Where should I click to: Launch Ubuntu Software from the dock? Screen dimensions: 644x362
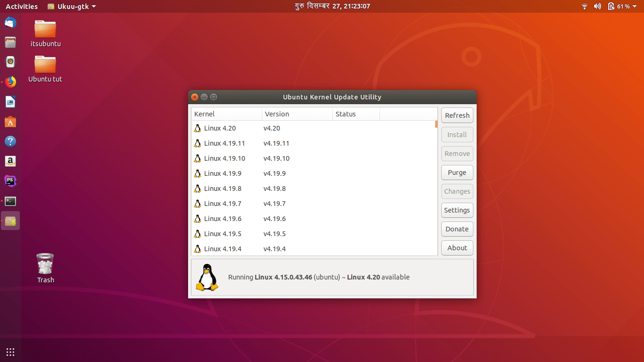[10, 122]
